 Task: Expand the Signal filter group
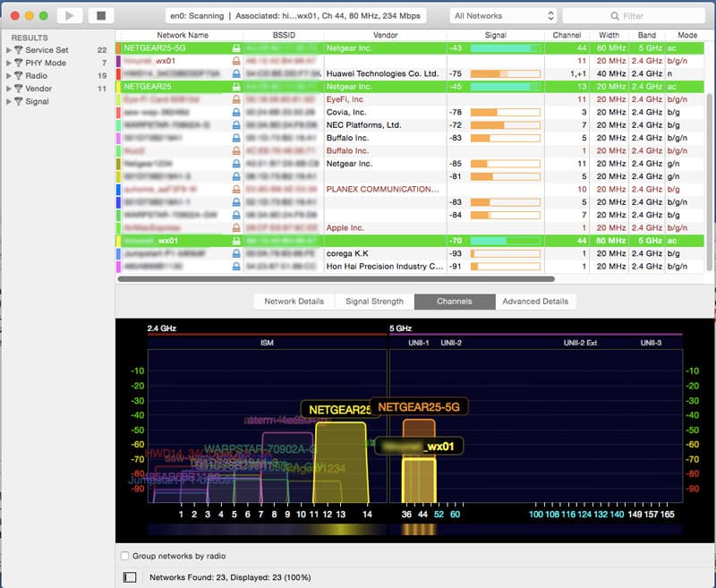pos(9,102)
